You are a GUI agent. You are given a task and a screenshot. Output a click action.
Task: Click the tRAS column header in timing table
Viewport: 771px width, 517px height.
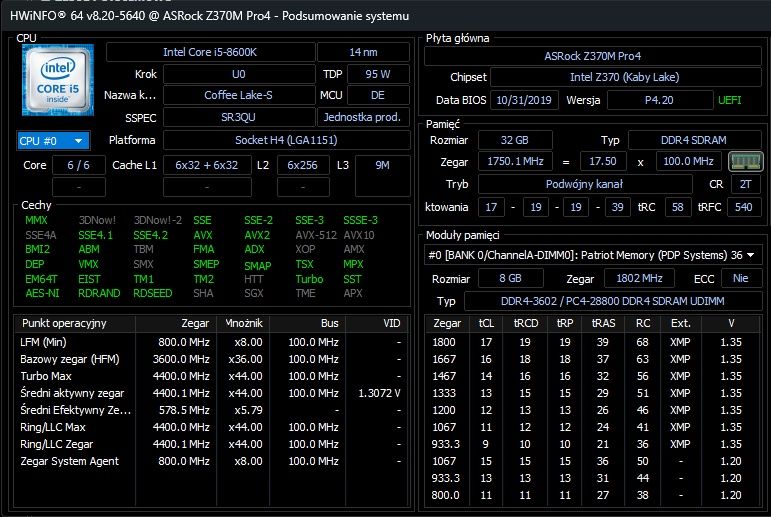[x=603, y=323]
